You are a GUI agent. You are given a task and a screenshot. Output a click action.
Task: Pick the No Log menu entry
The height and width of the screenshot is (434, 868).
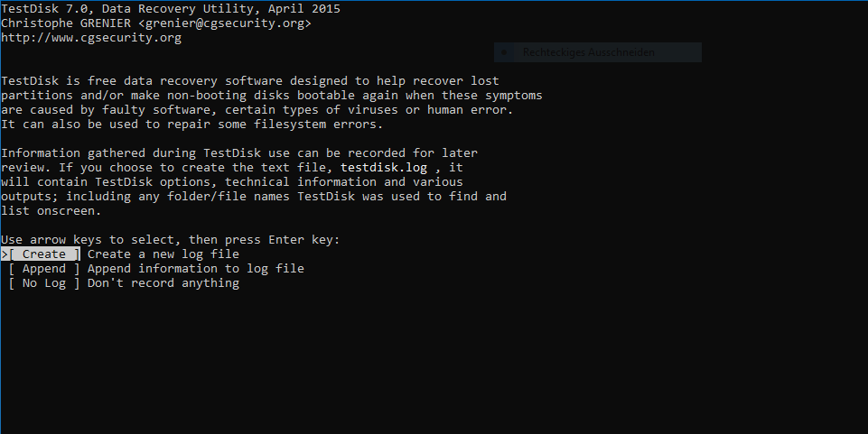pos(44,283)
